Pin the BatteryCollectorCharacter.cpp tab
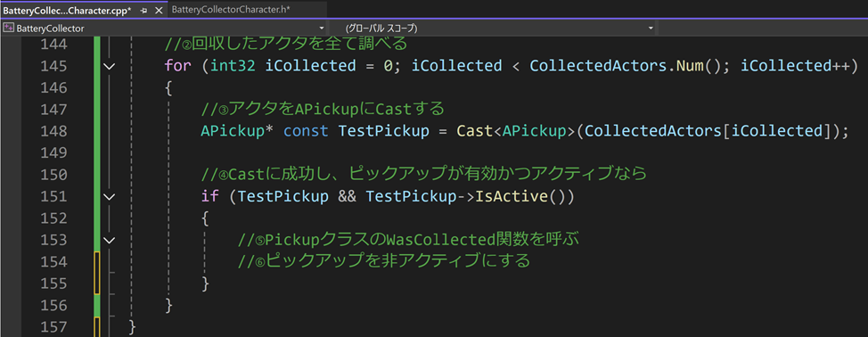868x337 pixels. (x=144, y=10)
